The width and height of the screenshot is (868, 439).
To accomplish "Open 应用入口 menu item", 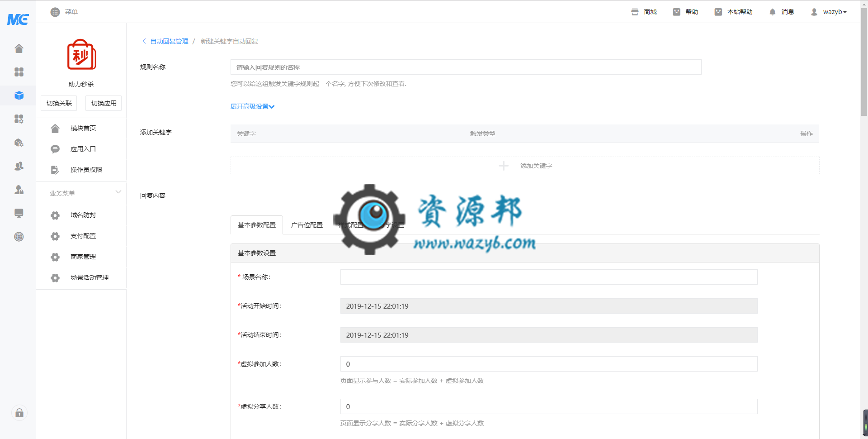I will click(83, 149).
